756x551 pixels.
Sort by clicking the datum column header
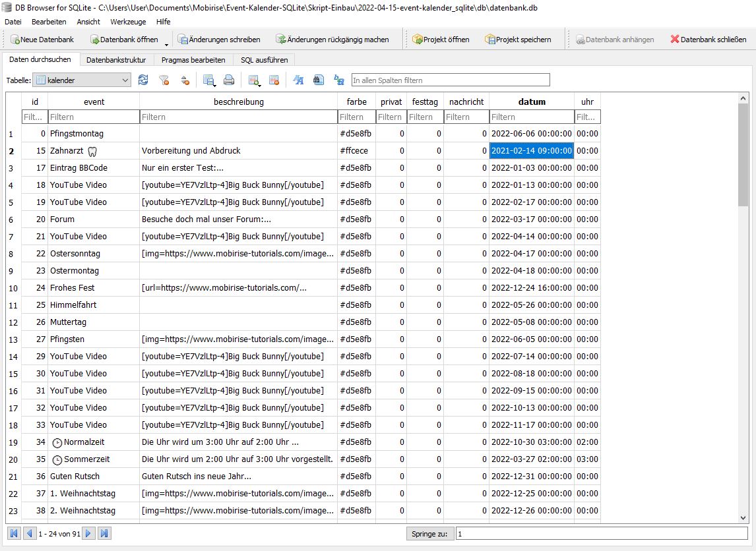(x=532, y=101)
